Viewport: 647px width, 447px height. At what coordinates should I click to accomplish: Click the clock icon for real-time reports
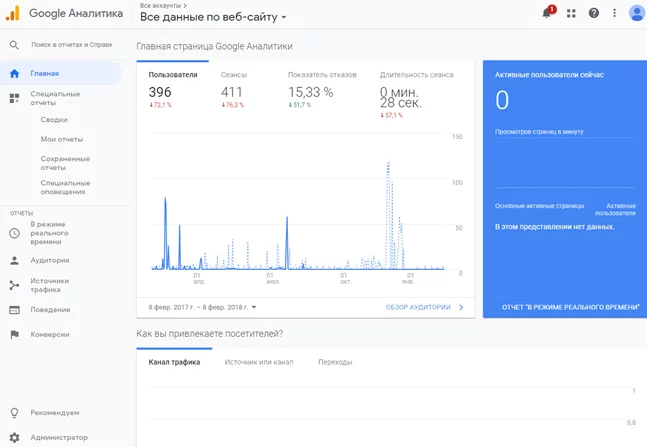[14, 233]
